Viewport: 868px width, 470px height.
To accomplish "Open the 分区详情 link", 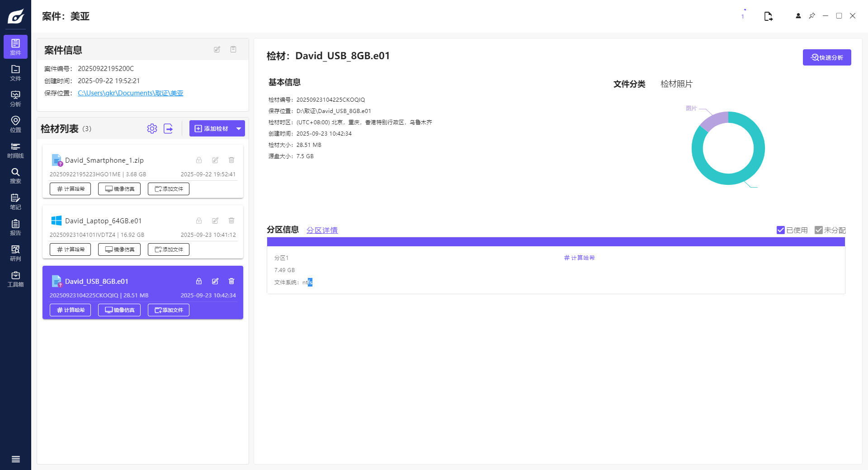I will [322, 230].
